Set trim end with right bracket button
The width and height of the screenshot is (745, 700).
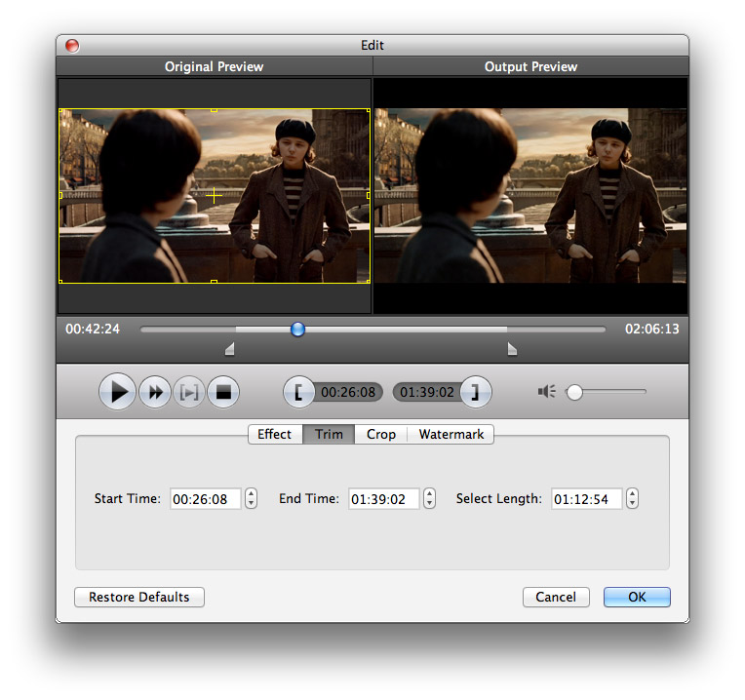coord(475,392)
